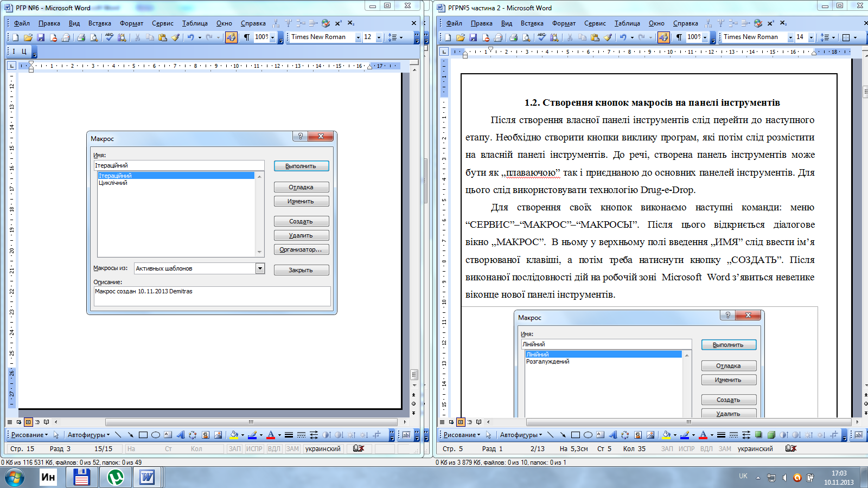868x488 pixels.
Task: Switch to Print Layout view button in РГР №6
Action: pos(28,422)
